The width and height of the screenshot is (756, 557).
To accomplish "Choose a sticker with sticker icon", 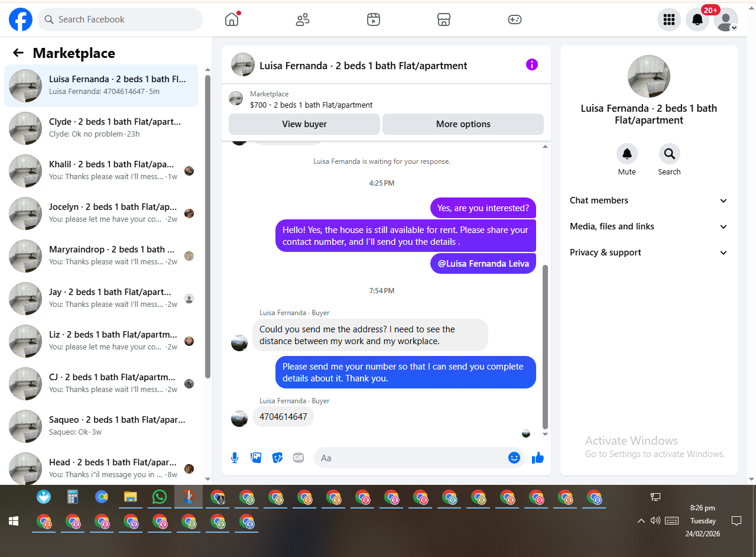I will [x=277, y=458].
